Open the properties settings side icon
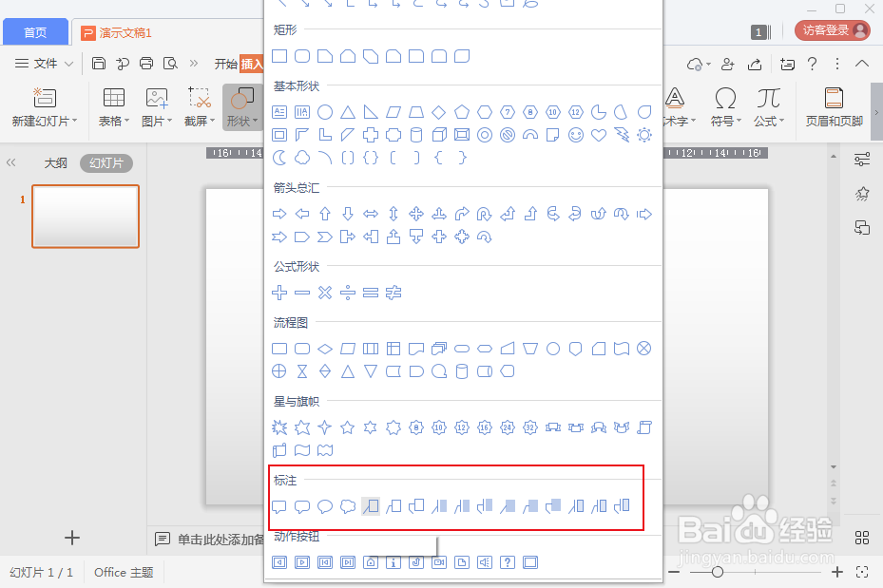This screenshot has width=883, height=588. [861, 160]
